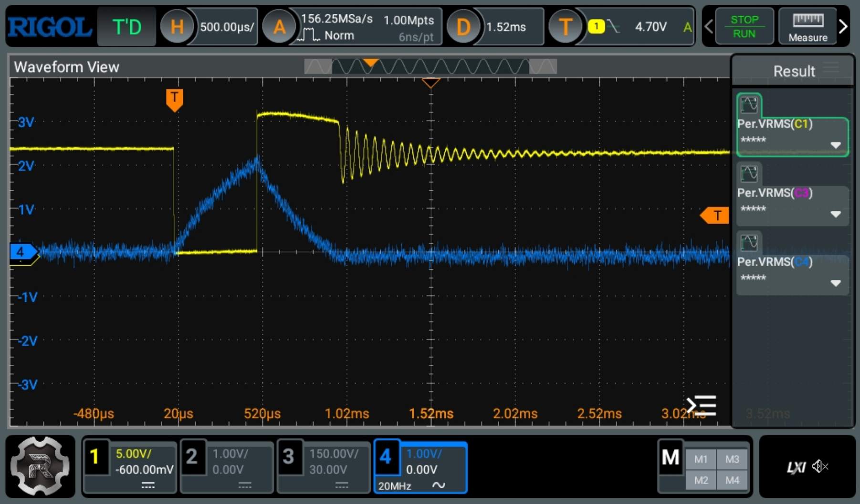Click the Measure ruler icon
Viewport: 860px width, 504px height.
(808, 27)
